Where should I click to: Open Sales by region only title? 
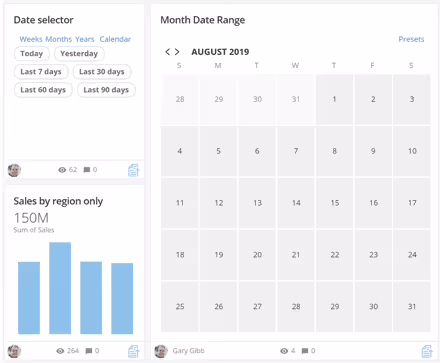click(x=58, y=201)
